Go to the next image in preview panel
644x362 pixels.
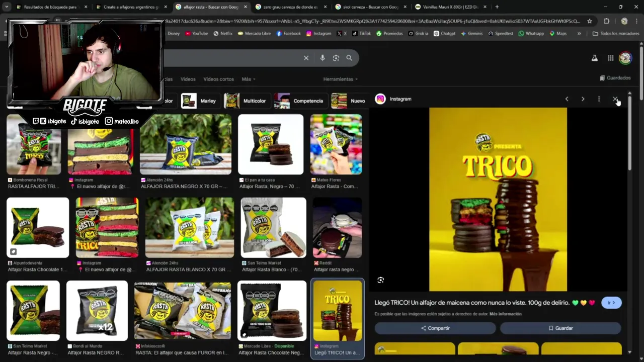click(x=583, y=99)
